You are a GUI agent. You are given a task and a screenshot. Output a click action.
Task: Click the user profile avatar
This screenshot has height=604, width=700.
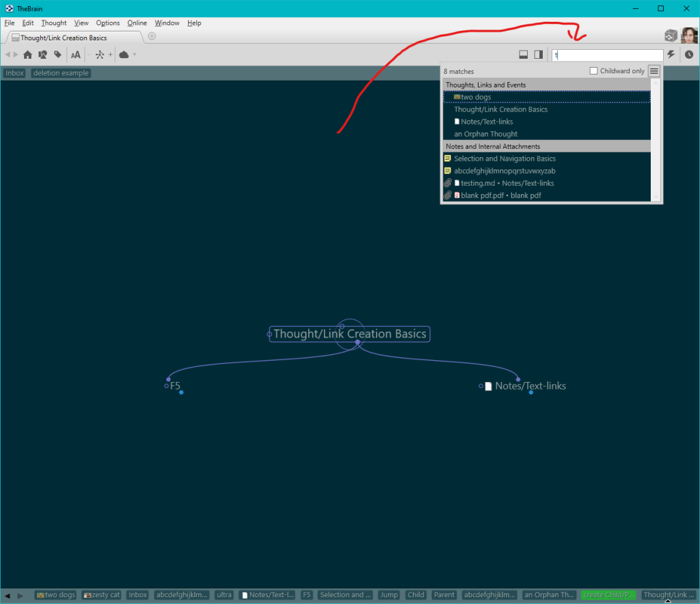pos(689,36)
